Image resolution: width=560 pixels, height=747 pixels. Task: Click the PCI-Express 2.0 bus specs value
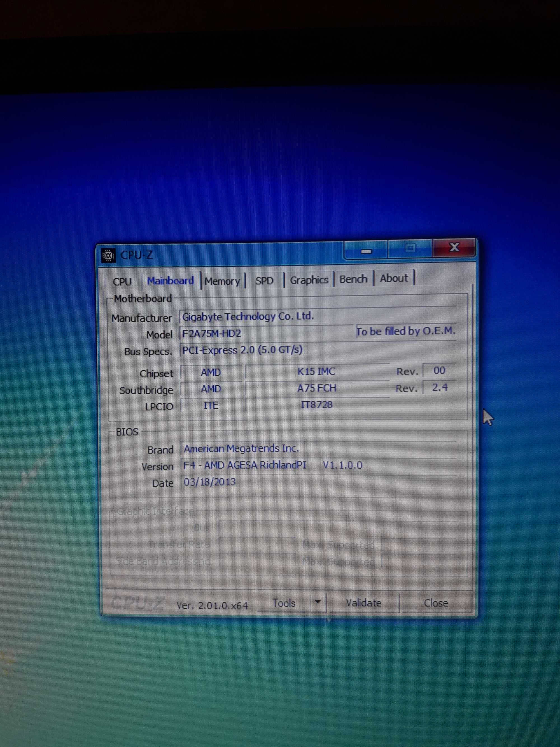coord(318,350)
